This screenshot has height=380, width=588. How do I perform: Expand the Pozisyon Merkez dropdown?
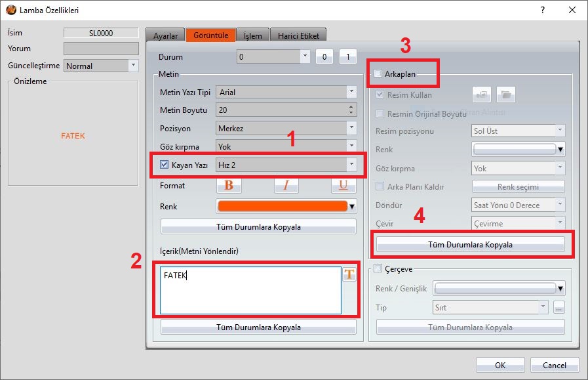coord(286,128)
